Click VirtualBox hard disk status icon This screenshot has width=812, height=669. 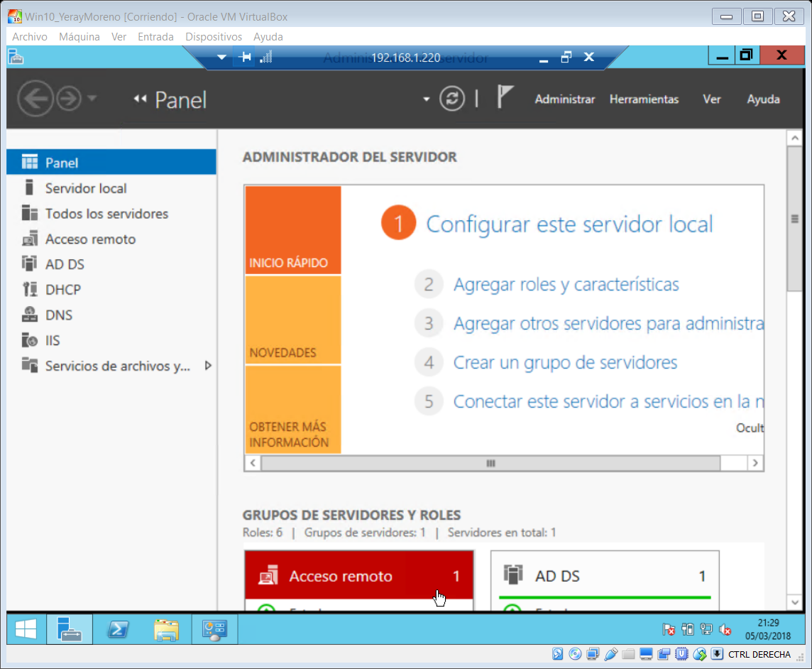point(557,654)
